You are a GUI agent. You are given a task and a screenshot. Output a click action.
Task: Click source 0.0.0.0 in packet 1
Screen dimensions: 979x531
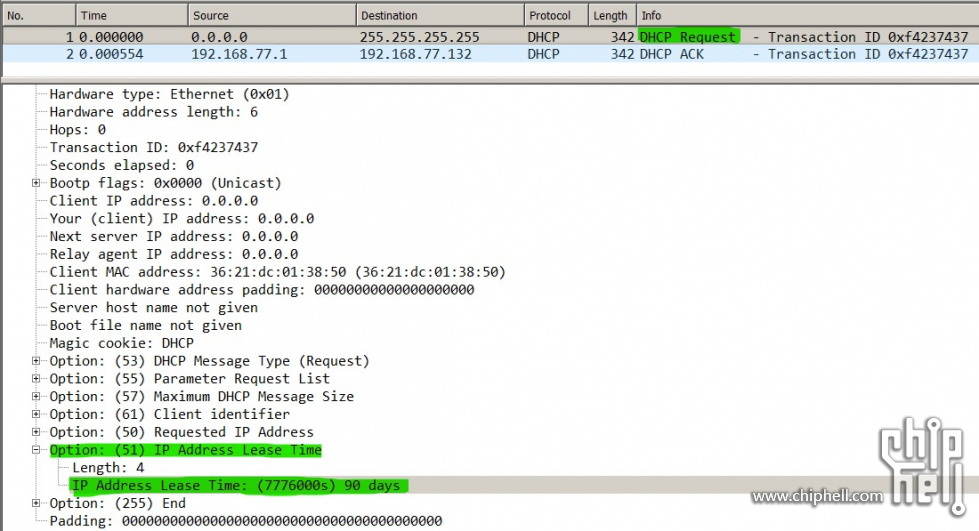[x=219, y=37]
